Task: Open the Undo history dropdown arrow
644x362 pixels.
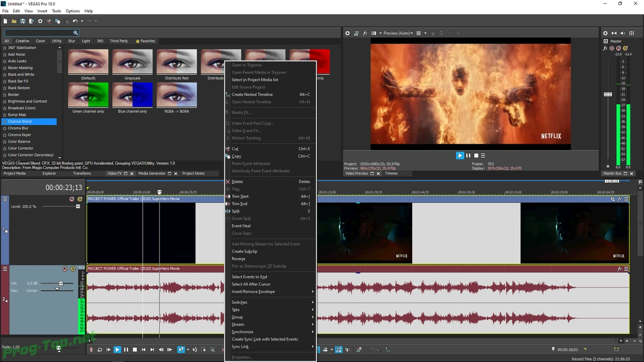Action: pos(82,21)
